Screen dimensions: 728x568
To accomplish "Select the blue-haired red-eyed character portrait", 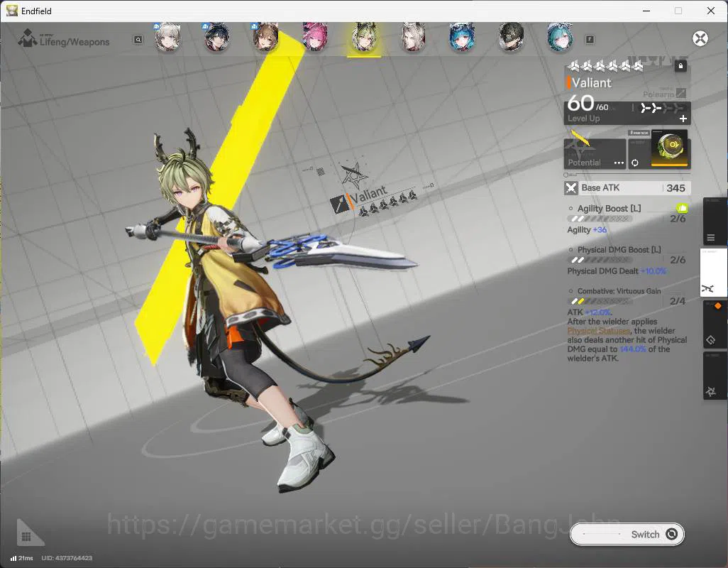I will coord(462,37).
